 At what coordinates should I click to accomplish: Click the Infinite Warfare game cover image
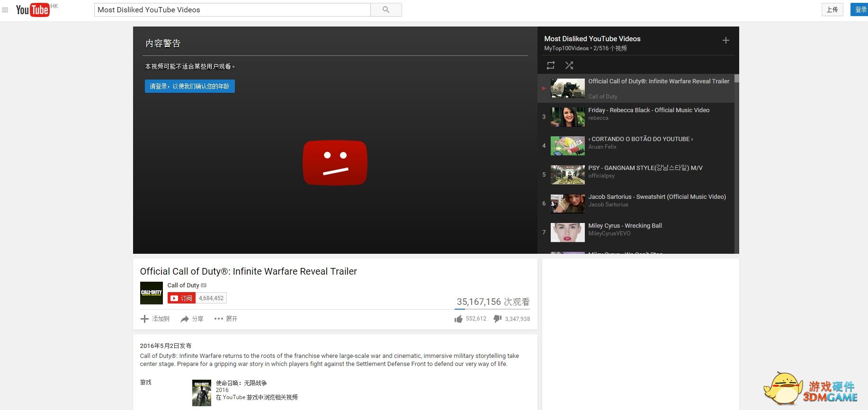pyautogui.click(x=202, y=393)
